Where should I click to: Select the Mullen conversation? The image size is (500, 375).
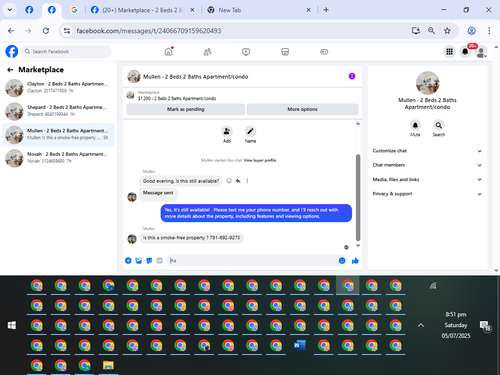[59, 135]
